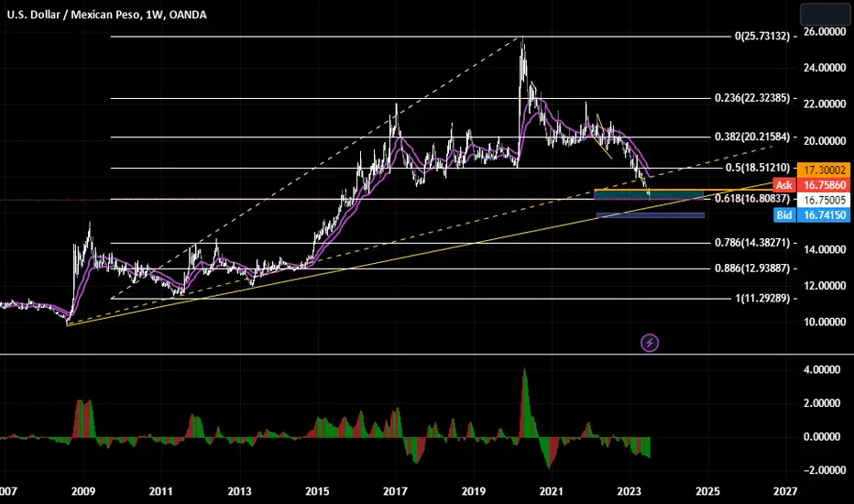This screenshot has width=854, height=504.
Task: Click the 2015 time axis label
Action: click(x=317, y=491)
